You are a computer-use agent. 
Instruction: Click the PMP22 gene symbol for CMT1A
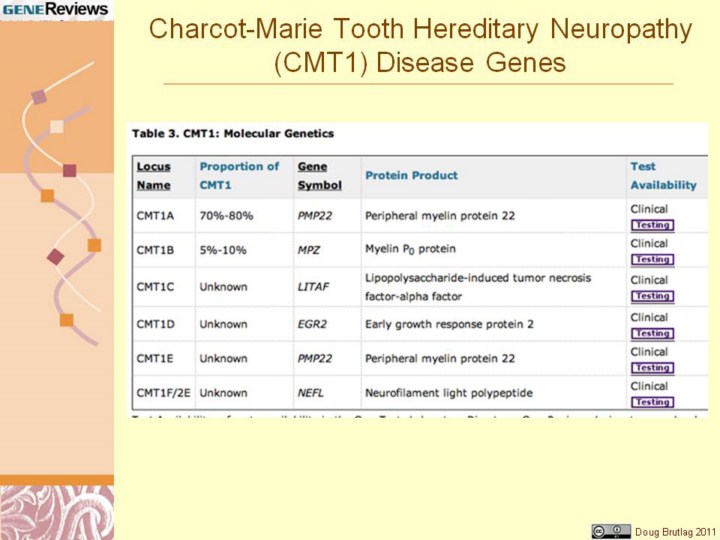coord(316,215)
